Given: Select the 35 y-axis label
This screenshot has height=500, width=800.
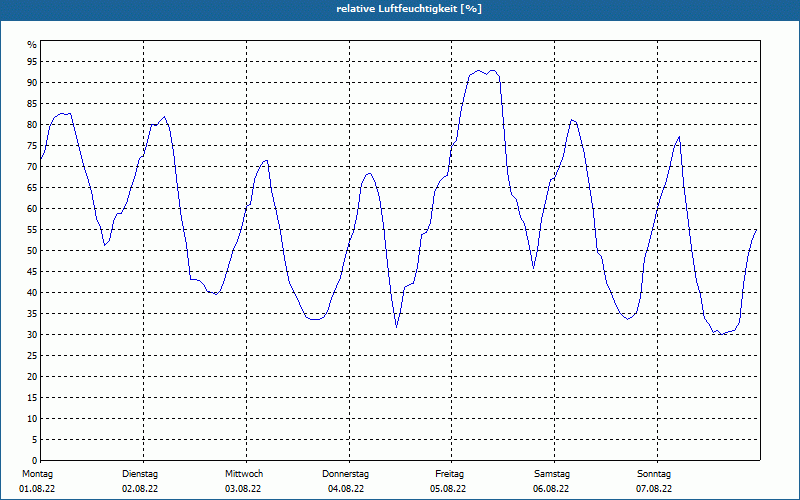Looking at the screenshot, I should pyautogui.click(x=32, y=314).
